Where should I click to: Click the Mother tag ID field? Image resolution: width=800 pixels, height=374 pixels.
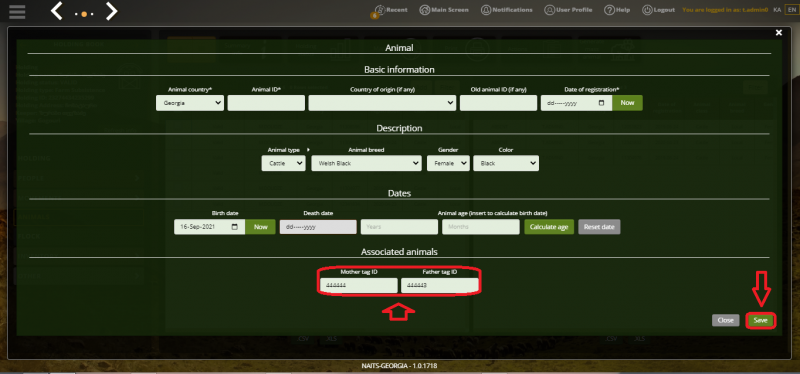click(x=359, y=286)
